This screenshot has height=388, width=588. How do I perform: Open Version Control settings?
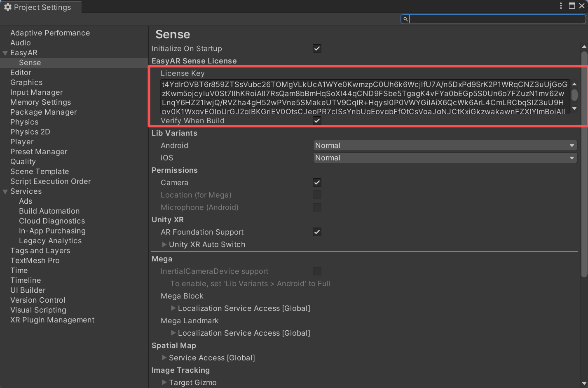click(x=38, y=300)
